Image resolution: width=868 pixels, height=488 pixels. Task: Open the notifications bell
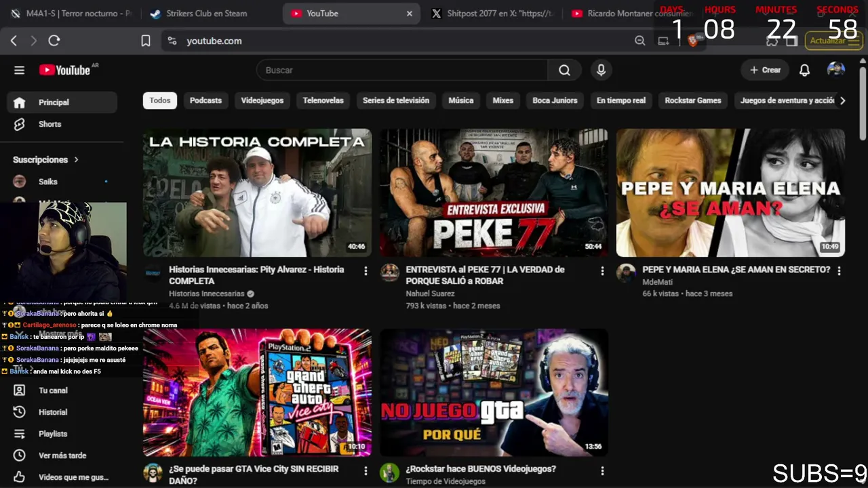pos(804,70)
